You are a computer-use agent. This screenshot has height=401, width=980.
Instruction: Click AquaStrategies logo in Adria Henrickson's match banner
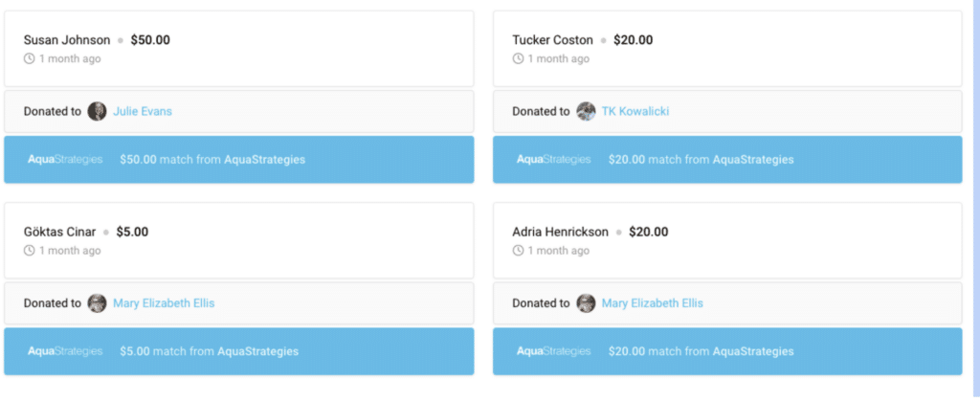pyautogui.click(x=554, y=351)
